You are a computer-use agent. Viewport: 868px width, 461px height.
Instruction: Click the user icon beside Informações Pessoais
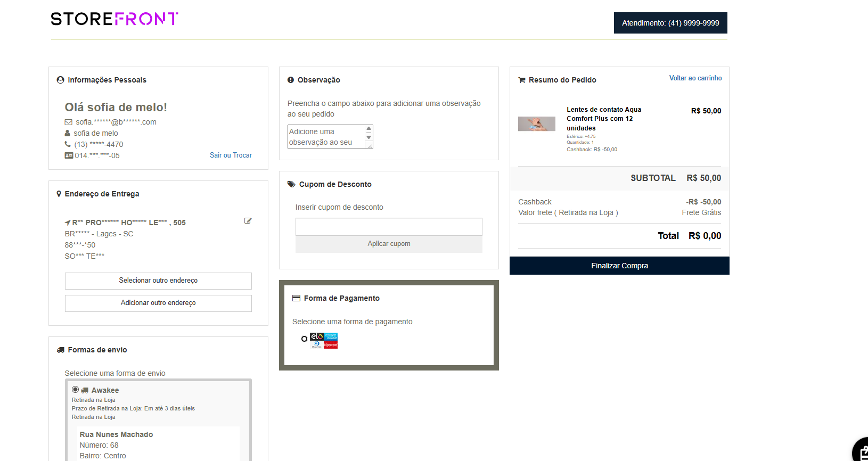point(60,80)
